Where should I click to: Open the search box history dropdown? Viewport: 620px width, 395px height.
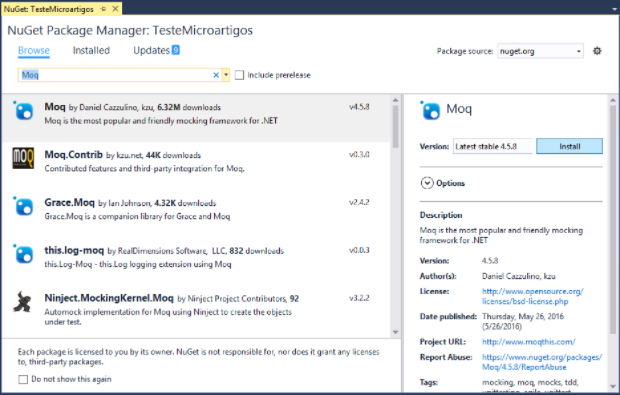click(x=226, y=75)
